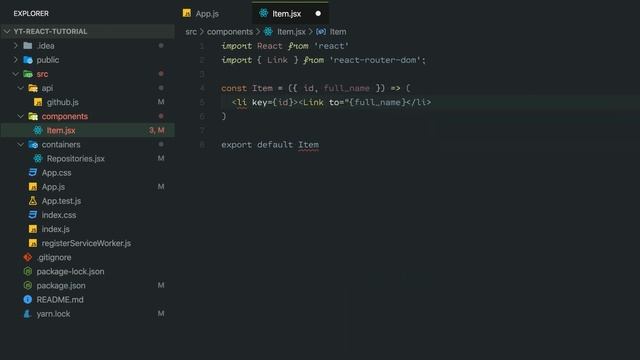Open index.js file
This screenshot has width=640, height=360.
(56, 229)
